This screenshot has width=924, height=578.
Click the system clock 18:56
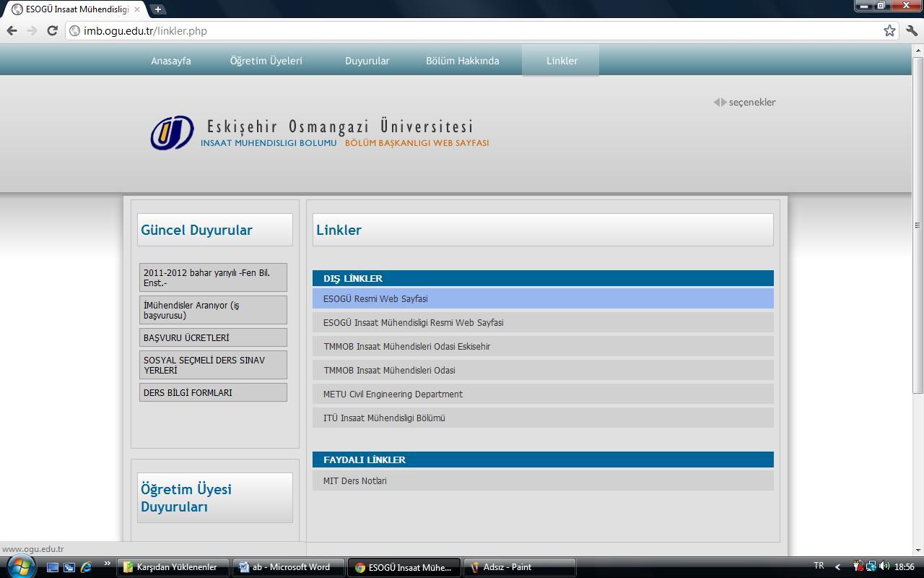(905, 567)
